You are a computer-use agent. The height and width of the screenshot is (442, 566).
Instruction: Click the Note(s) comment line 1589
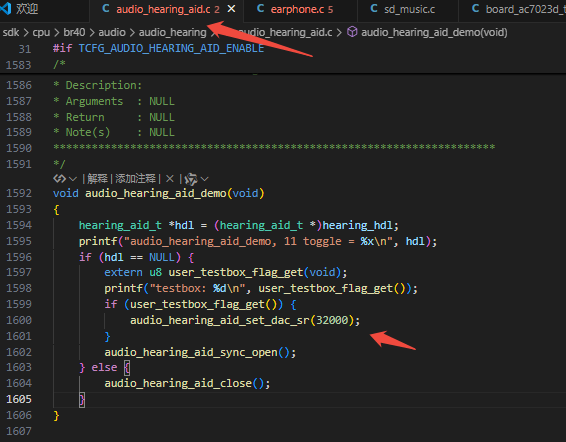coord(114,132)
